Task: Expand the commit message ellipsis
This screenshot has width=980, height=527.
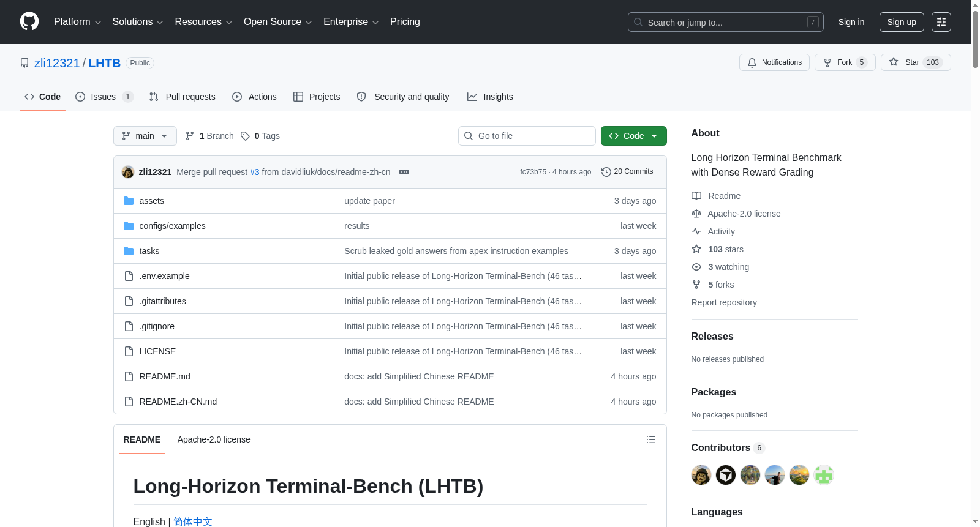Action: coord(404,172)
